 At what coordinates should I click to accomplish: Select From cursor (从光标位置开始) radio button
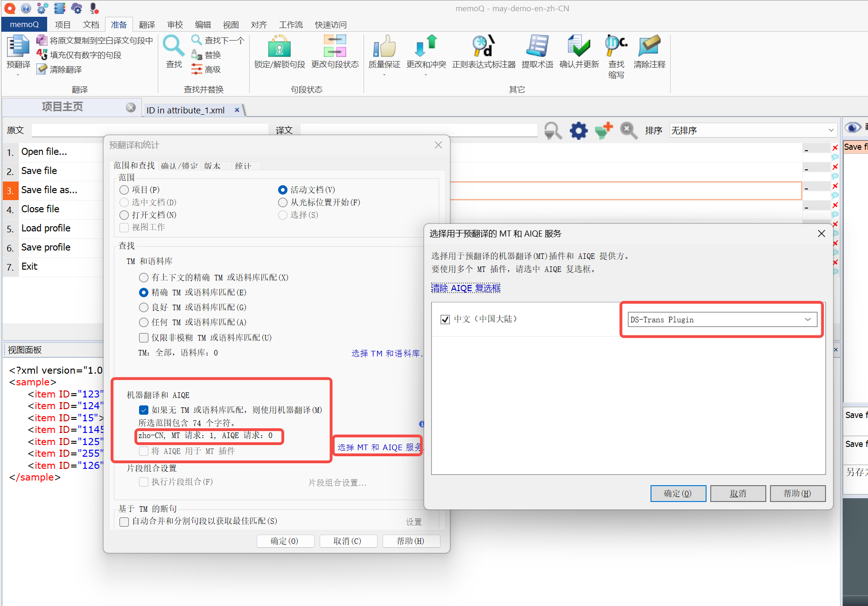click(282, 202)
